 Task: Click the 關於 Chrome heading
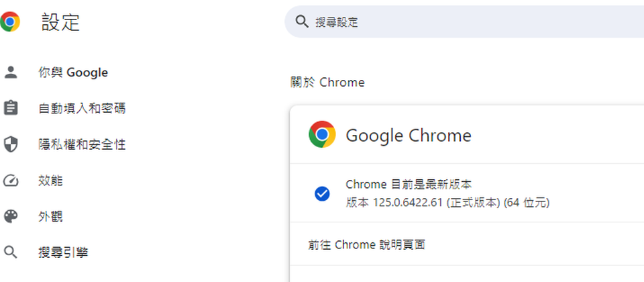coord(327,83)
